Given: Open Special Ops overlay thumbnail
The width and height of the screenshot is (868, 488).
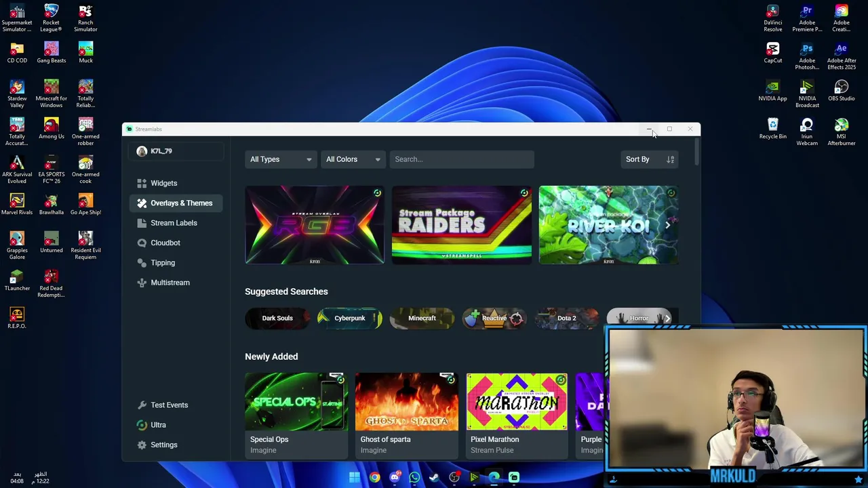Looking at the screenshot, I should (x=296, y=401).
